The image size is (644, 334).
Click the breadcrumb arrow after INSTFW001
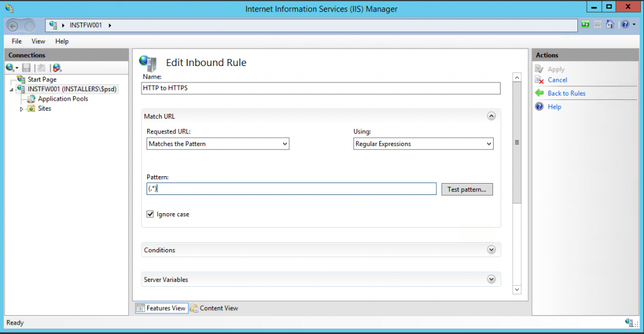coord(109,25)
